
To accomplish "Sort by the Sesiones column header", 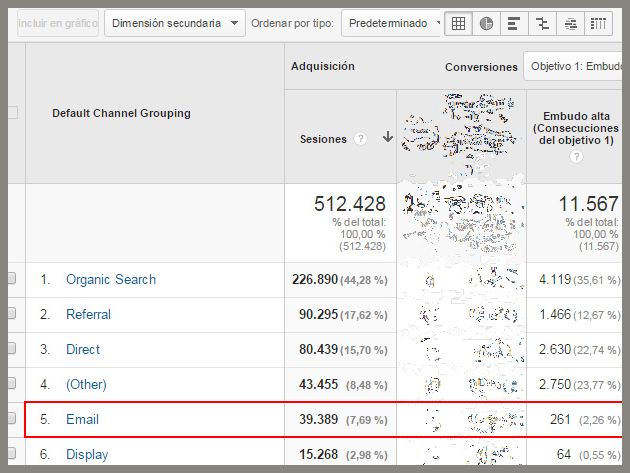I will [x=323, y=139].
